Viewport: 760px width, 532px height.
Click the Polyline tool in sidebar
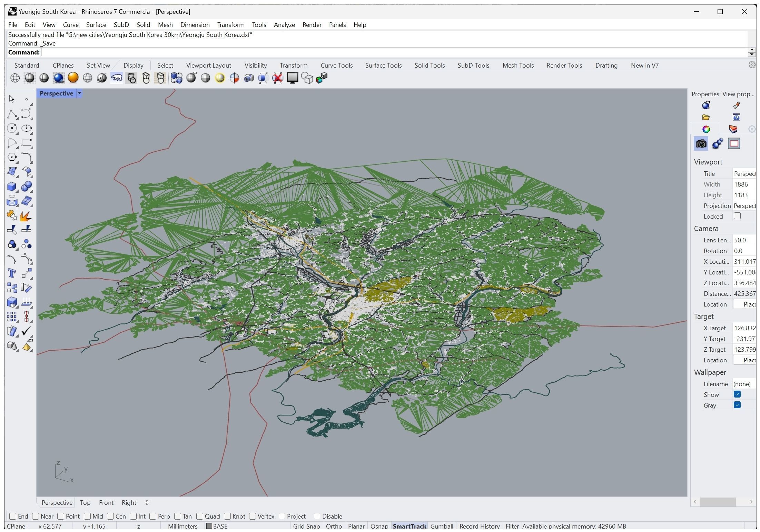tap(12, 114)
